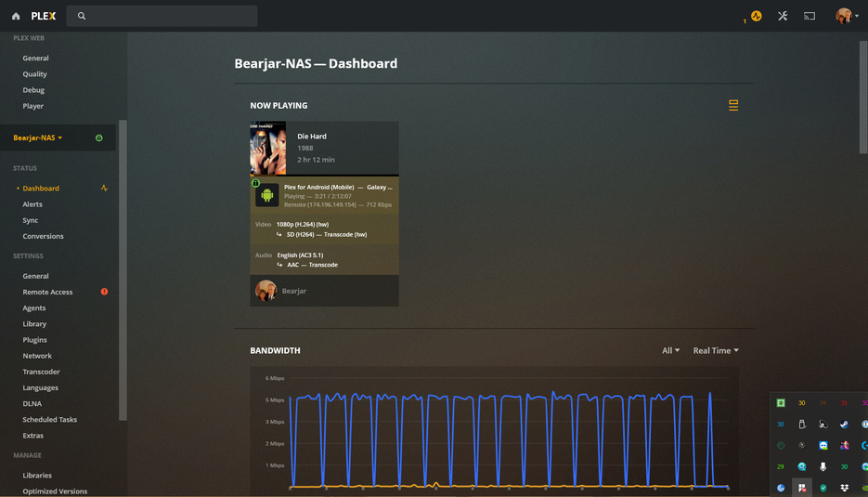Click the PLEX logo
Screen dimensions: 868x497
point(44,16)
